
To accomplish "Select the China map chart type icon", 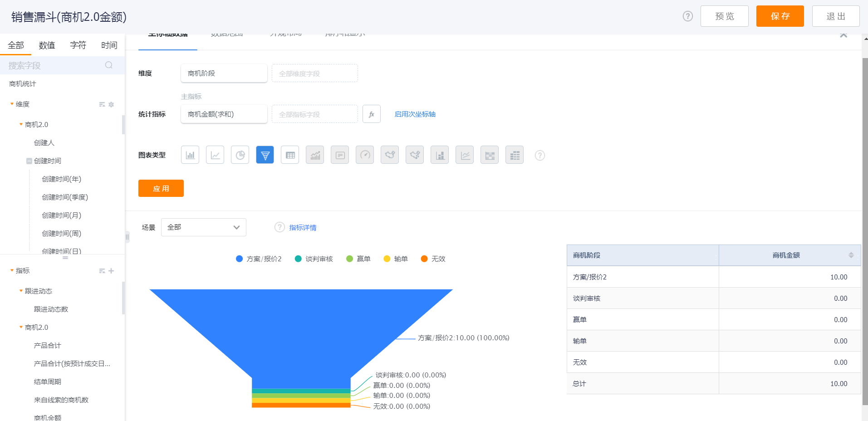I will (x=390, y=155).
